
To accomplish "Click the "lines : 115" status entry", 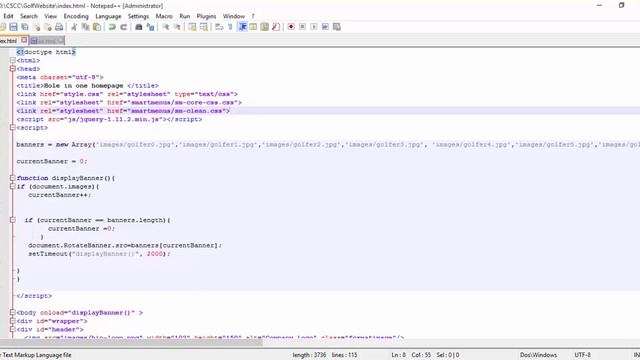I will 344,355.
